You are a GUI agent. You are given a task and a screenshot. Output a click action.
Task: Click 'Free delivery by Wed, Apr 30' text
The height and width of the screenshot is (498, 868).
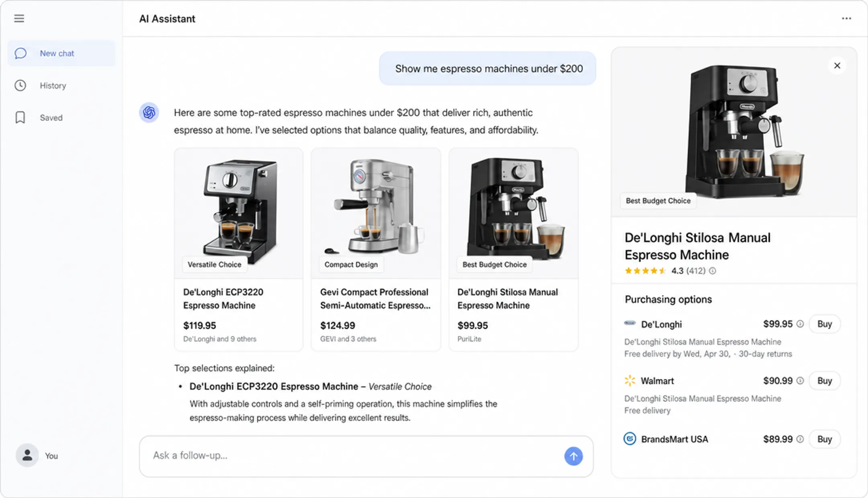677,354
